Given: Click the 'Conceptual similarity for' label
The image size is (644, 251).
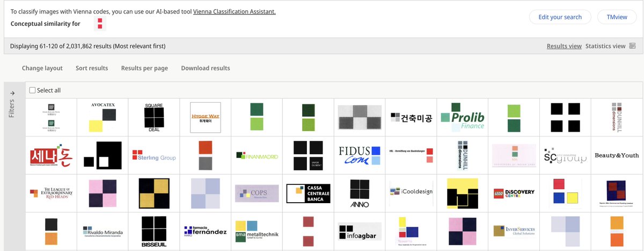Looking at the screenshot, I should [46, 24].
